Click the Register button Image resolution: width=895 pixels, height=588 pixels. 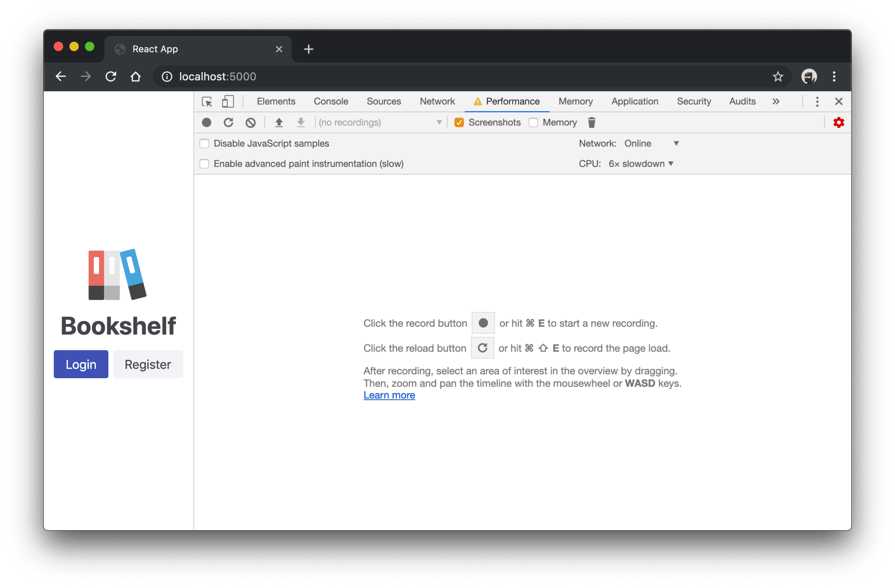[x=148, y=364]
